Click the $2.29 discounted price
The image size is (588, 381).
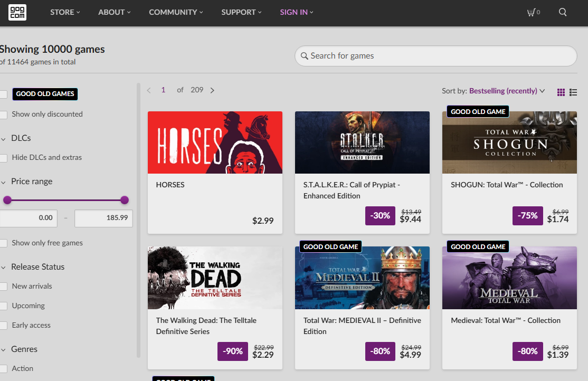[263, 355]
